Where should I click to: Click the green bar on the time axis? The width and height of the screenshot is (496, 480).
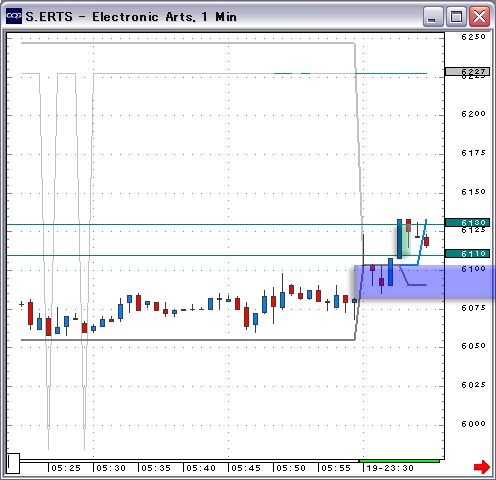399,461
